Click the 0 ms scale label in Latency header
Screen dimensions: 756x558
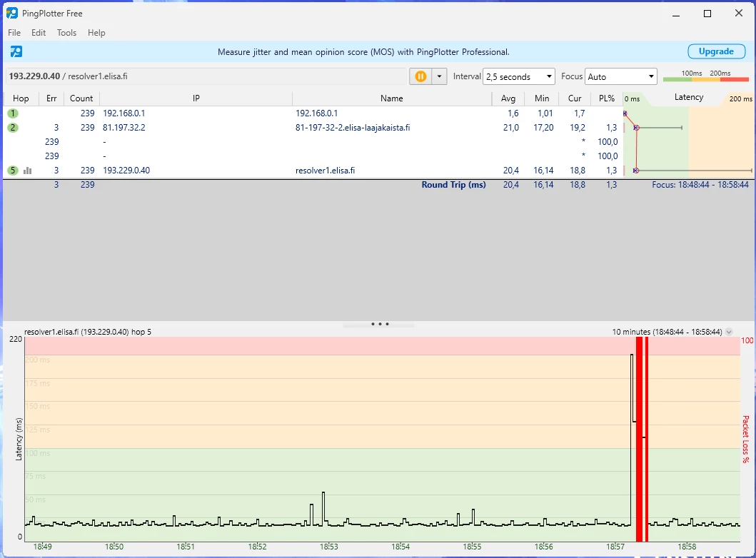pyautogui.click(x=632, y=98)
